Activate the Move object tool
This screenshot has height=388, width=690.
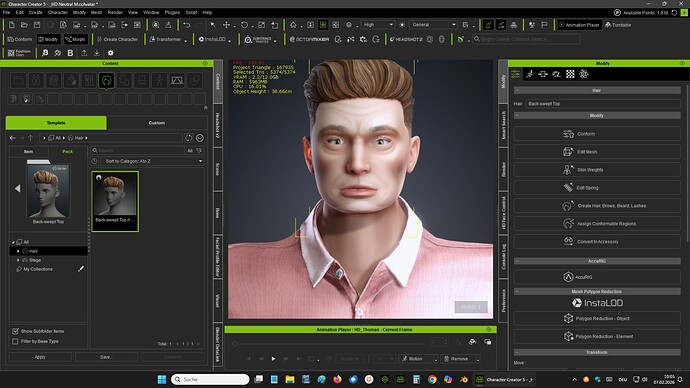[226, 25]
